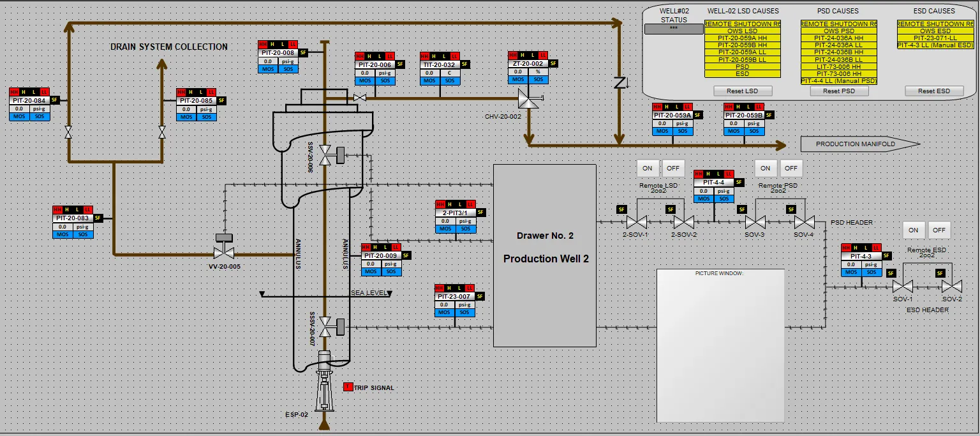The height and width of the screenshot is (436, 980).
Task: Toggle SOS for PIT-20-085
Action: tap(207, 117)
